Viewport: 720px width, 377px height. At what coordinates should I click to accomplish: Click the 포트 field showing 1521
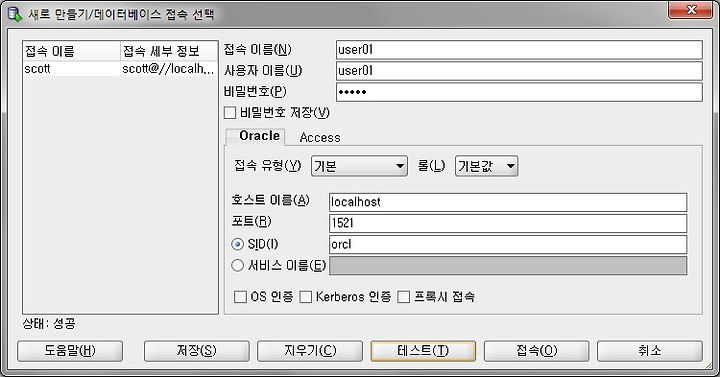pyautogui.click(x=508, y=223)
